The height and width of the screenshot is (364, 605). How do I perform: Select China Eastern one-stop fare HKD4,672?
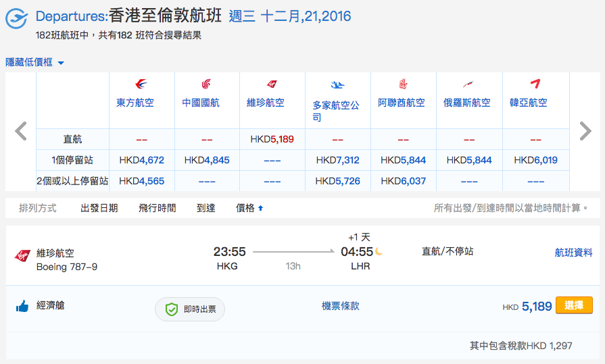tap(141, 160)
